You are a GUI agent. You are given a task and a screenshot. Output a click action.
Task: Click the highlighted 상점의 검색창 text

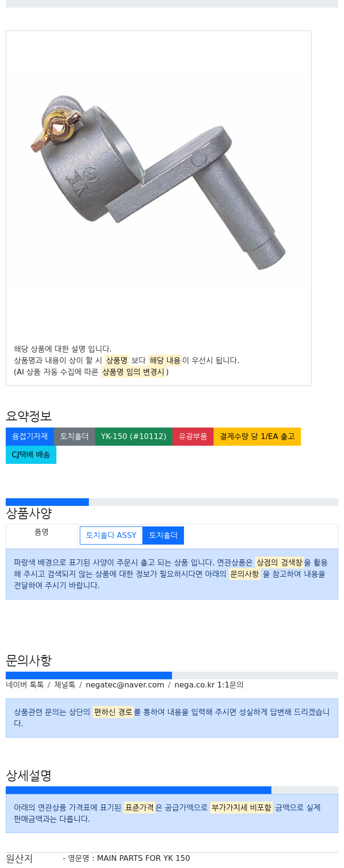(x=279, y=563)
